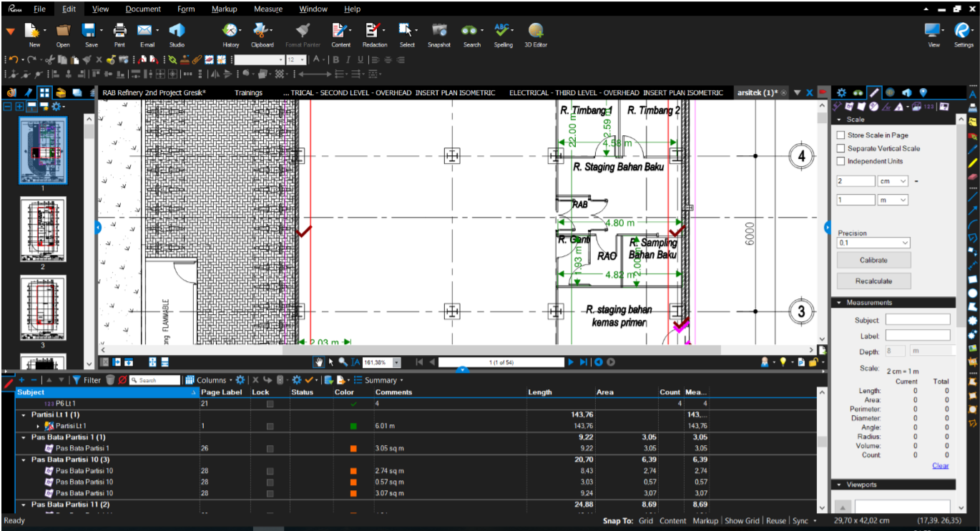Image resolution: width=980 pixels, height=531 pixels.
Task: Collapse the Pas Bata Partisi 10 (3) group
Action: 24,459
